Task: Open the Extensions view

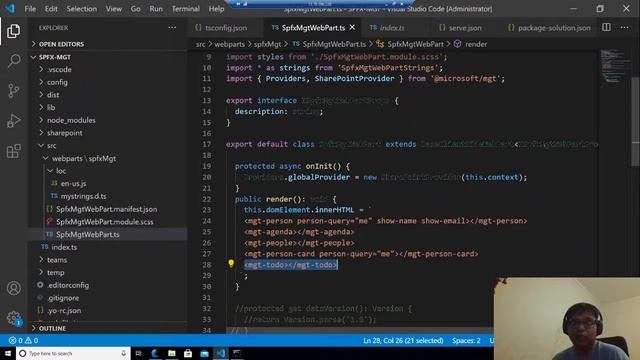Action: [13, 151]
